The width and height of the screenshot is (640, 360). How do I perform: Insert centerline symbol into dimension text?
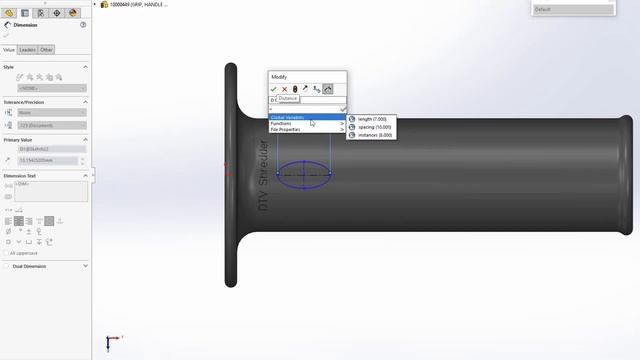(x=39, y=231)
